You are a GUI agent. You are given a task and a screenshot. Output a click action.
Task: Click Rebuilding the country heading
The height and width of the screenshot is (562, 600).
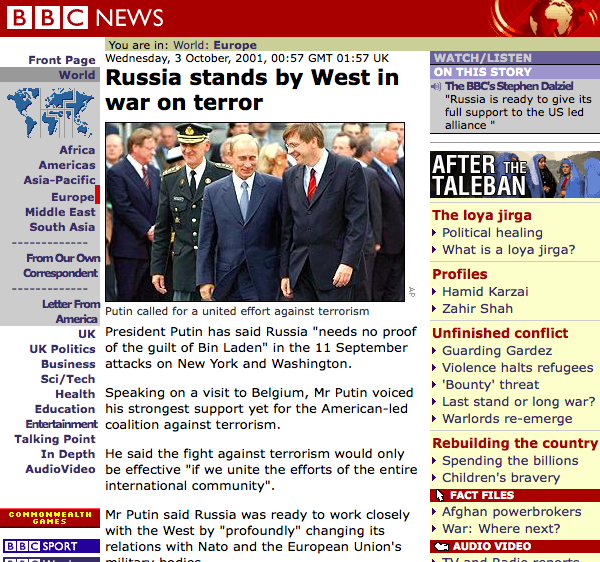pos(515,443)
